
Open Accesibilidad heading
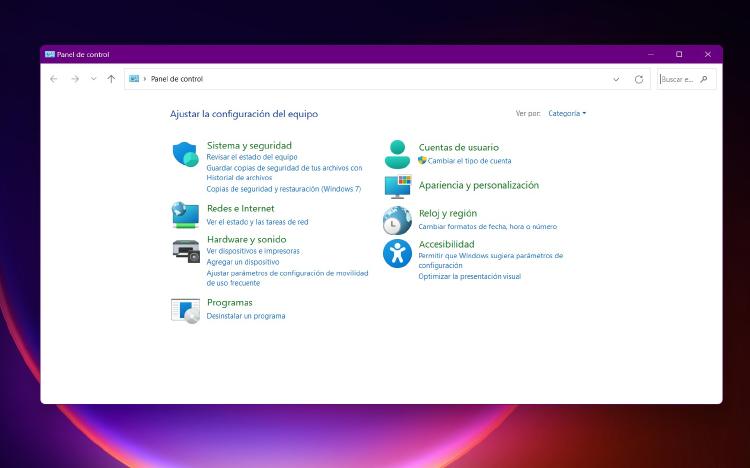click(x=447, y=244)
